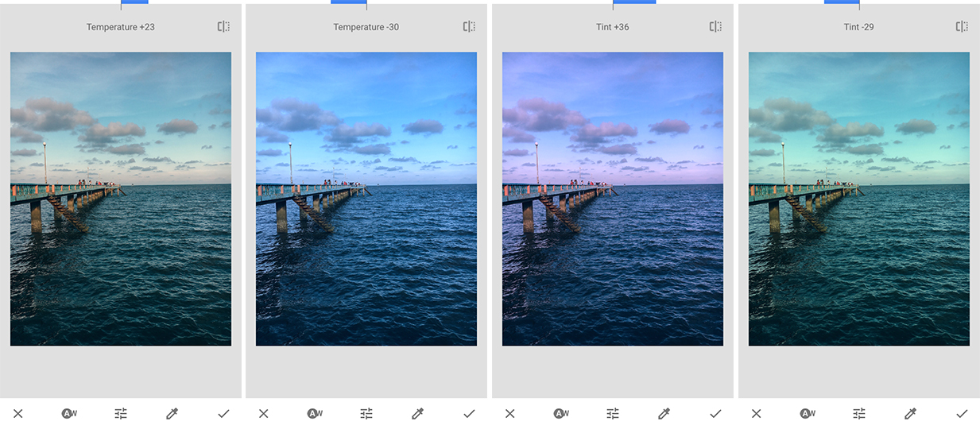Tap the warm-toned pier photo, Temperature +23
Viewport: 980px width, 429px height.
click(121, 199)
